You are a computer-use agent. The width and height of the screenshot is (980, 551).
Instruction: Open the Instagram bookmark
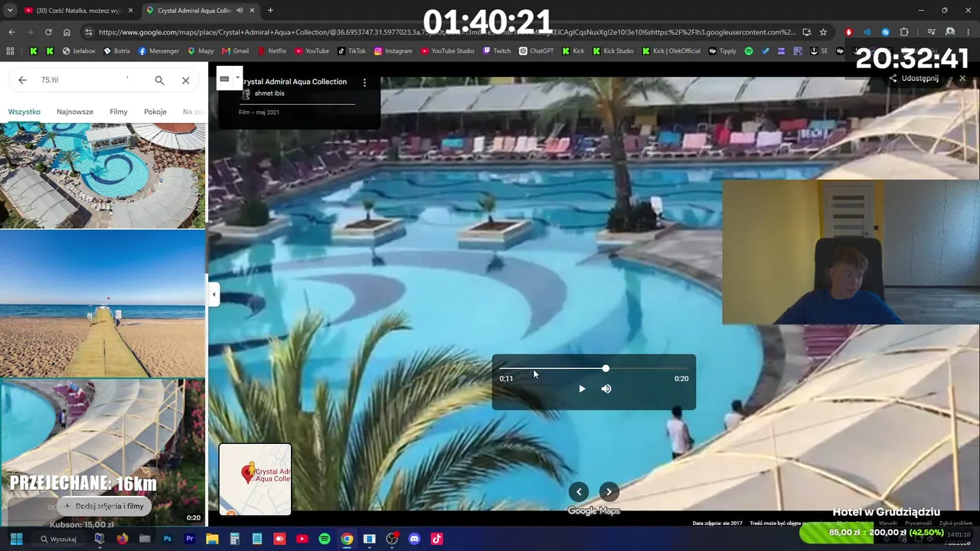click(393, 51)
